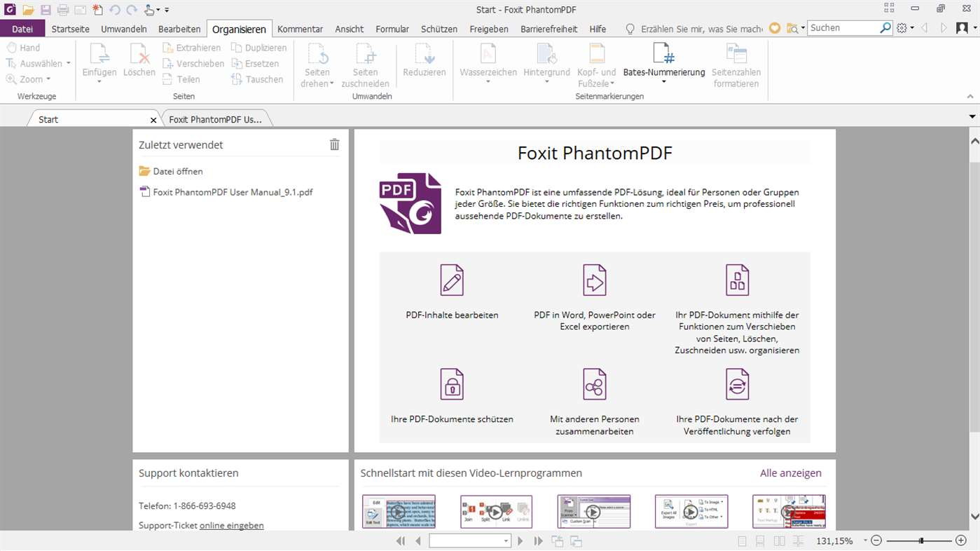Expand the Seiten drehen dropdown
The width and height of the screenshot is (980, 551).
332,84
